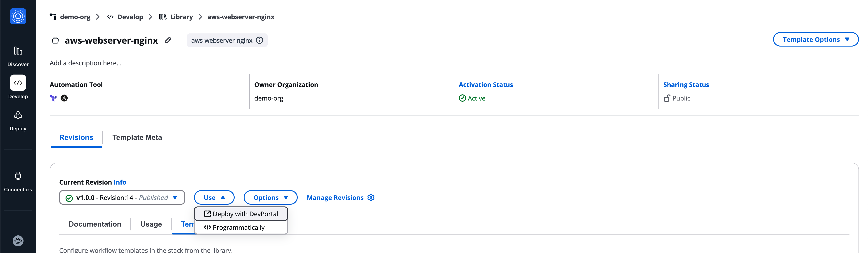
Task: Open the Develop section icon
Action: (x=18, y=83)
